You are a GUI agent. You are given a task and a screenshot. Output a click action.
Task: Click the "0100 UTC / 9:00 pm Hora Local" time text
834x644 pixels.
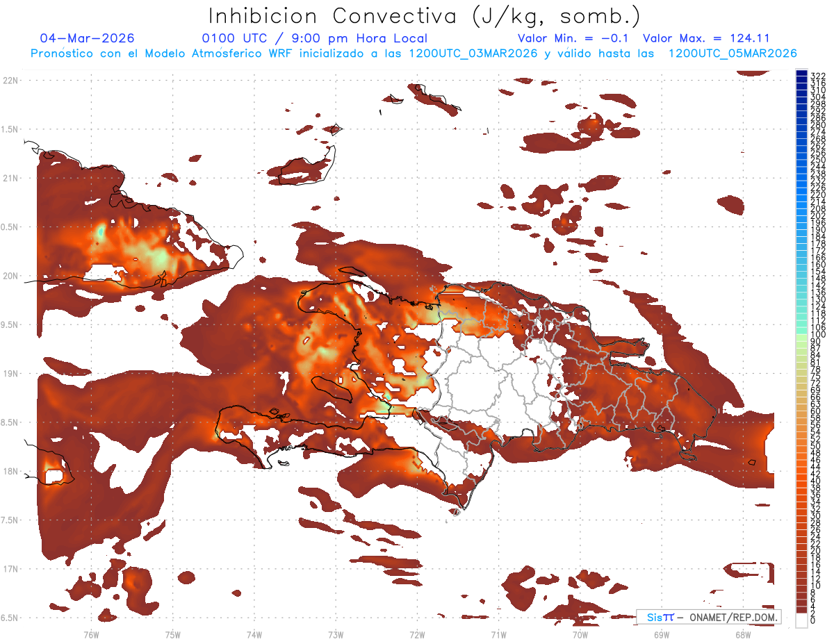click(314, 38)
